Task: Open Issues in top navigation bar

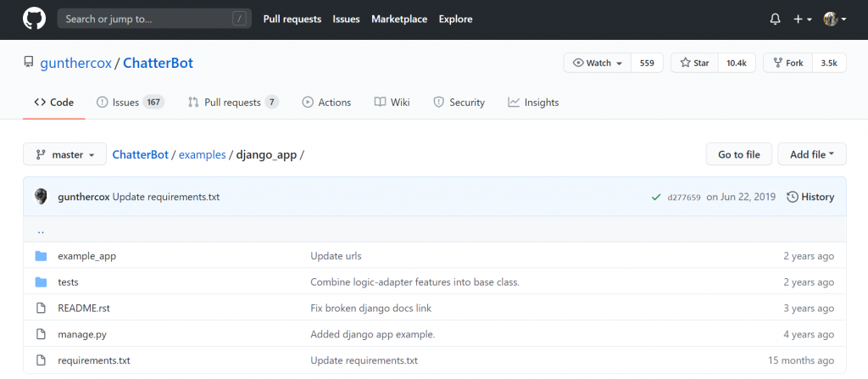Action: coord(346,19)
